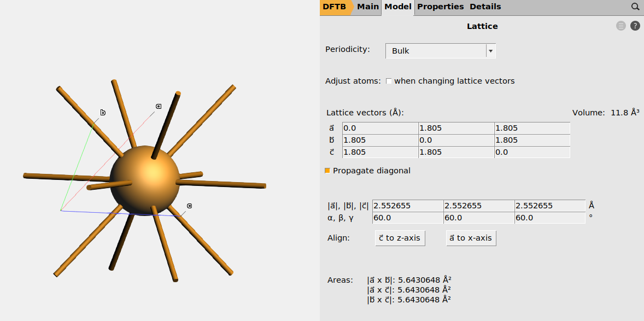Click the |a| length field 2.552655
This screenshot has width=644, height=321.
[407, 206]
